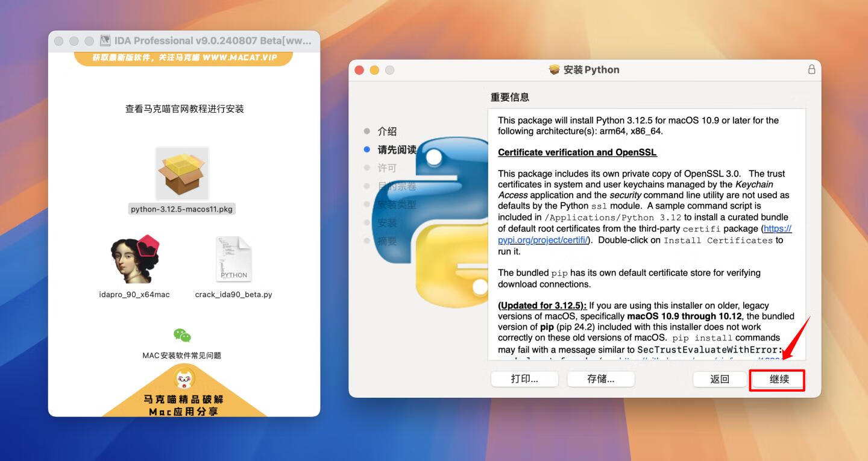
Task: Click the 查看马克喵官网教程进行安装 text
Action: [184, 109]
